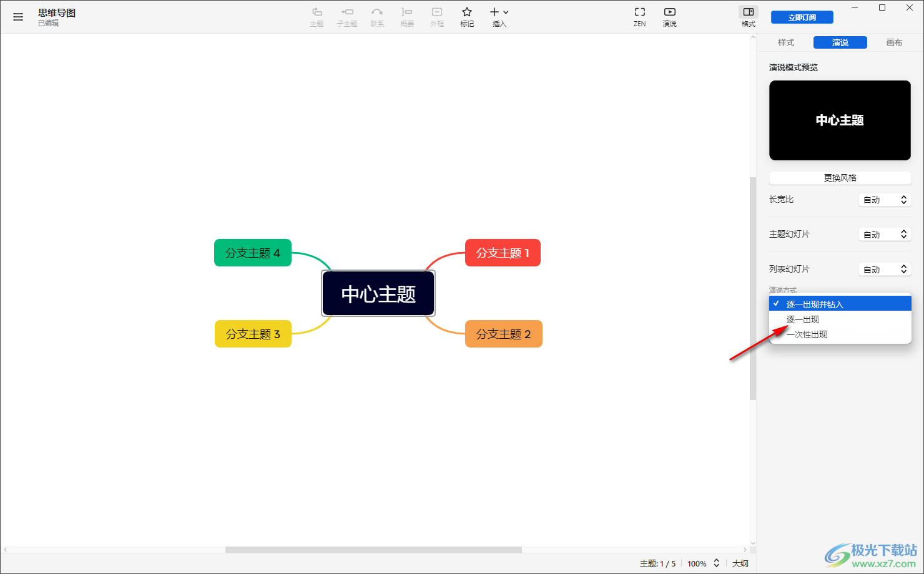The height and width of the screenshot is (574, 924).
Task: Click the Topic (主题) toolbar icon
Action: click(317, 17)
